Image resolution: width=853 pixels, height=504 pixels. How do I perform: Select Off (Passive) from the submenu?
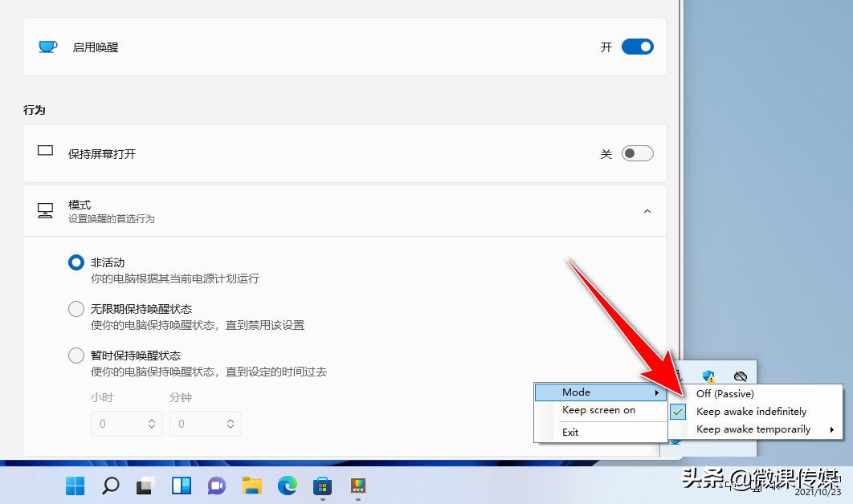[724, 393]
